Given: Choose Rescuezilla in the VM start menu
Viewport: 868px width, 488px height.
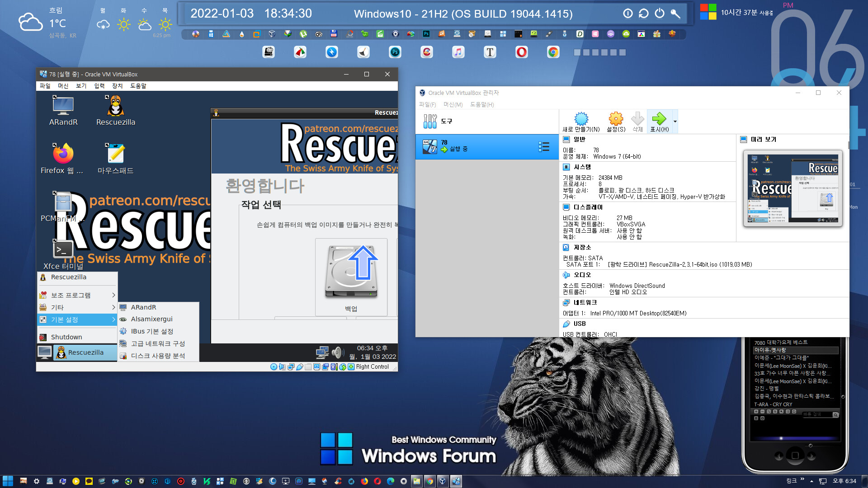Looking at the screenshot, I should [77, 277].
